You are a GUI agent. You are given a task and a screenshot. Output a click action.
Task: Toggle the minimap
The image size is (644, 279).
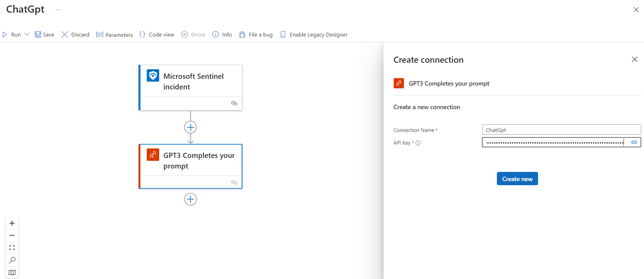(x=12, y=272)
